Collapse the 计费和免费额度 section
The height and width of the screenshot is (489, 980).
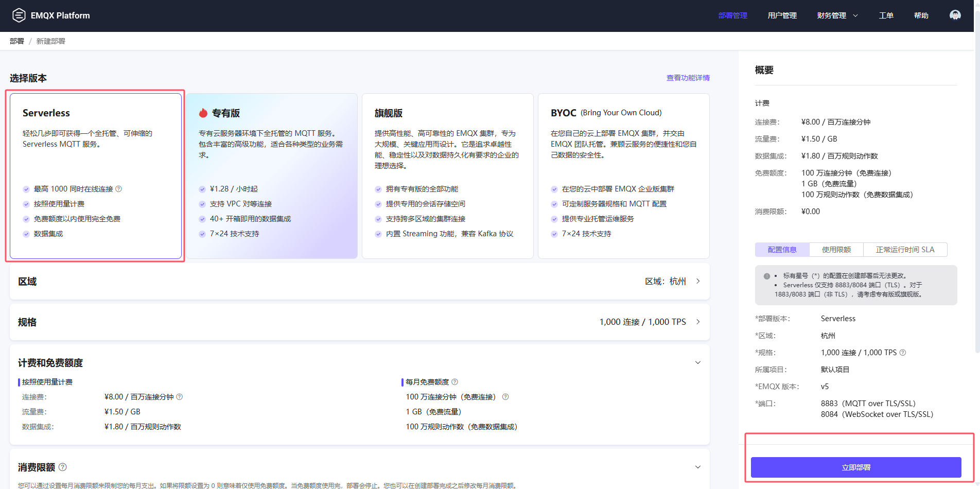(698, 362)
